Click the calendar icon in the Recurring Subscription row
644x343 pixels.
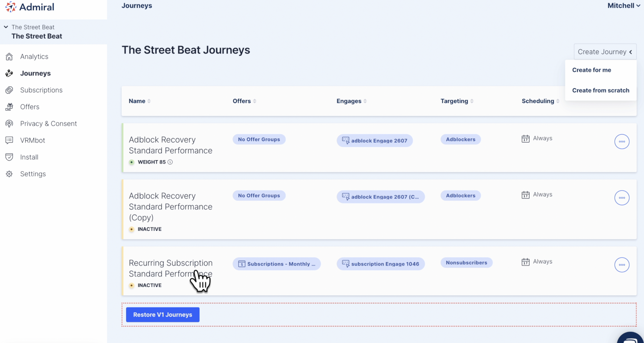[x=525, y=262]
